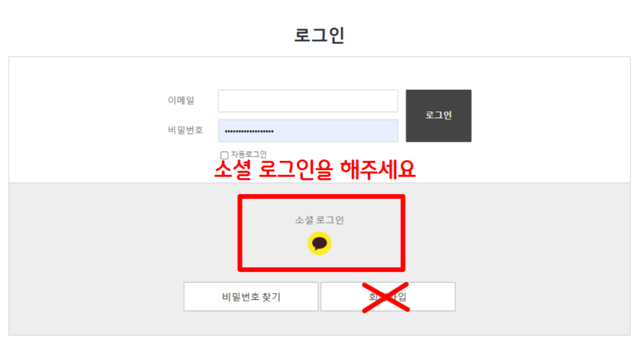Focus the 이메일 input field
The width and height of the screenshot is (644, 339).
click(308, 101)
